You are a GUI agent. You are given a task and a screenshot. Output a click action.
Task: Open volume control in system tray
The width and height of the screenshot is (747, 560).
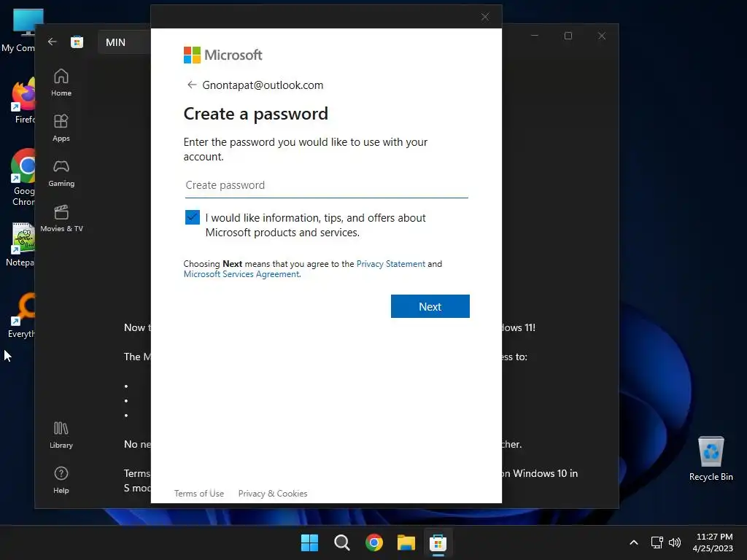point(675,542)
